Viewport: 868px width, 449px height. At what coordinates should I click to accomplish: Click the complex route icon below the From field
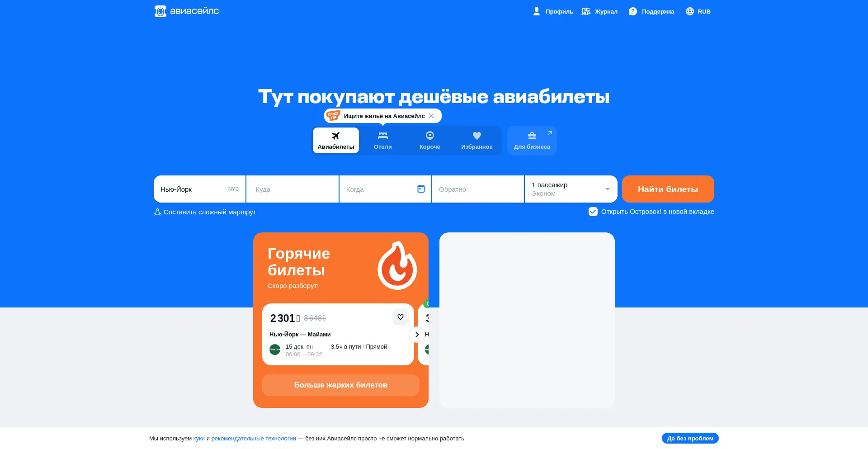click(x=157, y=212)
